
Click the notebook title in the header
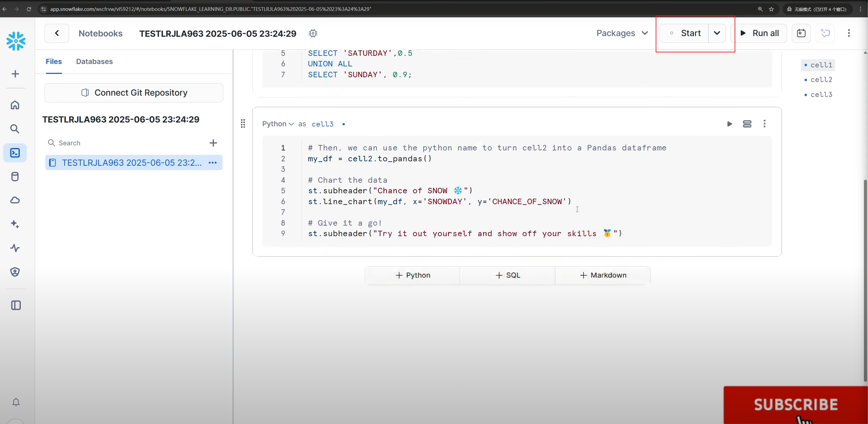(x=218, y=34)
